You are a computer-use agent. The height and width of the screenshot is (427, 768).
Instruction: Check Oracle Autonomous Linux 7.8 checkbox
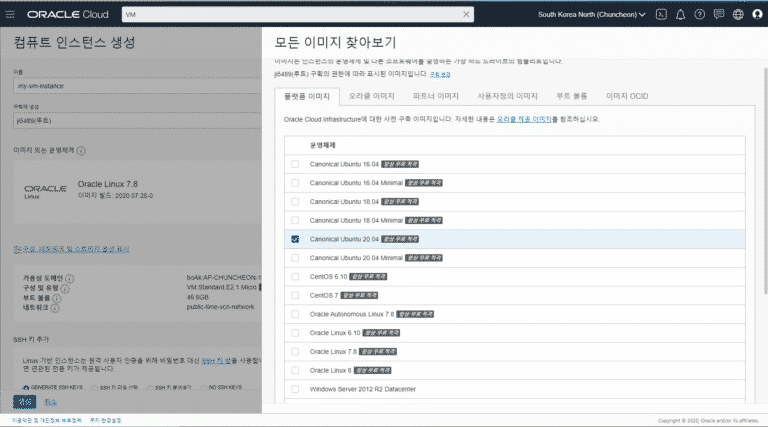pos(295,314)
